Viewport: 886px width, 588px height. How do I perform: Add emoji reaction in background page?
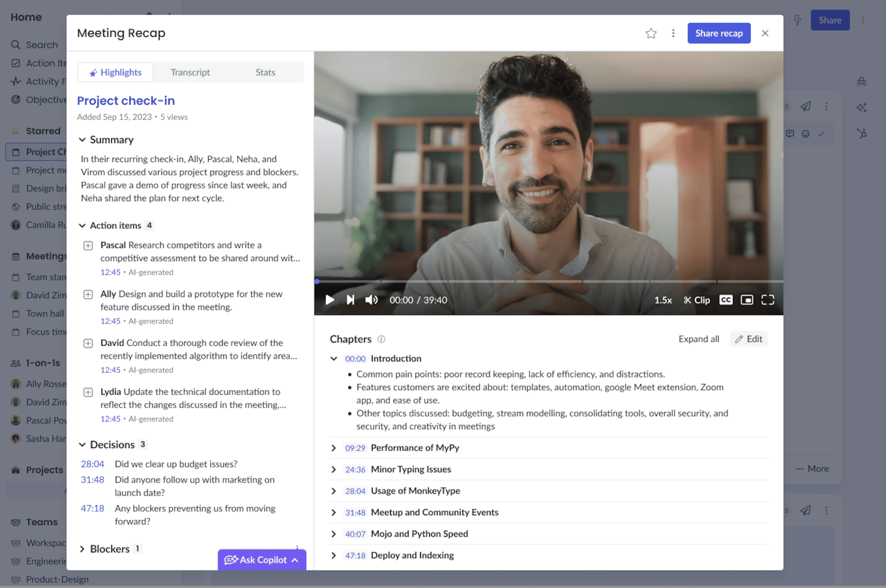(805, 134)
